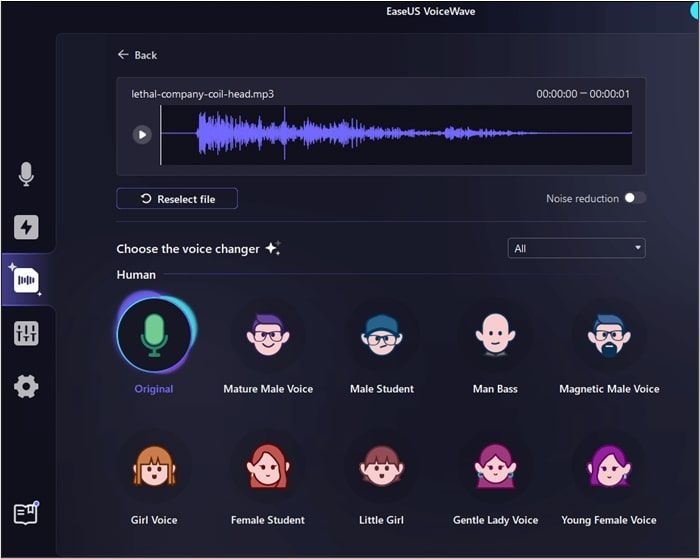Click the sparkle icon next to voice changer heading
Viewport: 700px width, 559px height.
[x=273, y=248]
